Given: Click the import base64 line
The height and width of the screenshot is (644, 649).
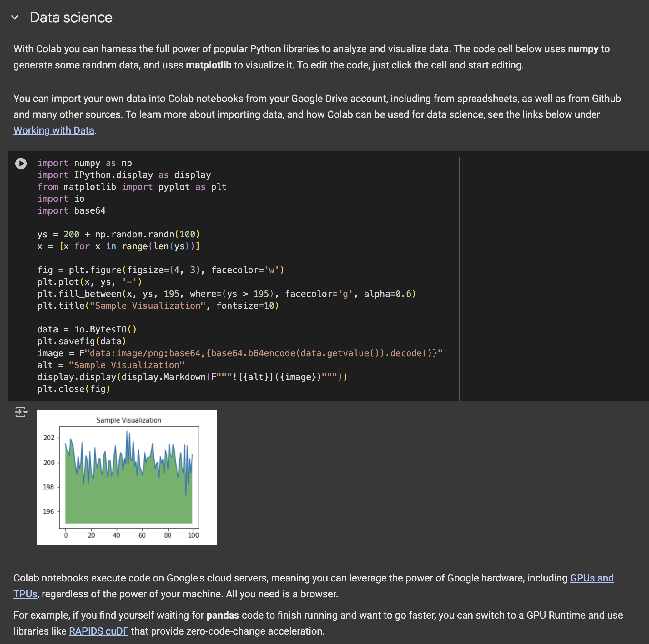Looking at the screenshot, I should (71, 211).
